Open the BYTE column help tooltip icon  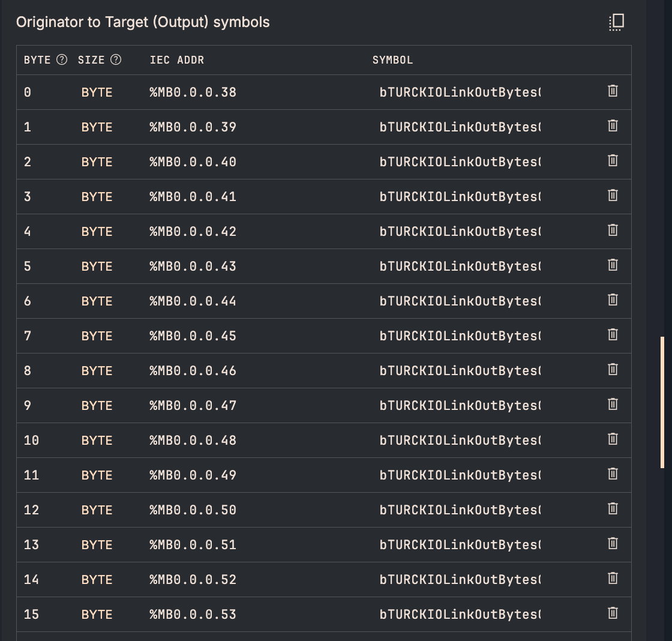[61, 59]
